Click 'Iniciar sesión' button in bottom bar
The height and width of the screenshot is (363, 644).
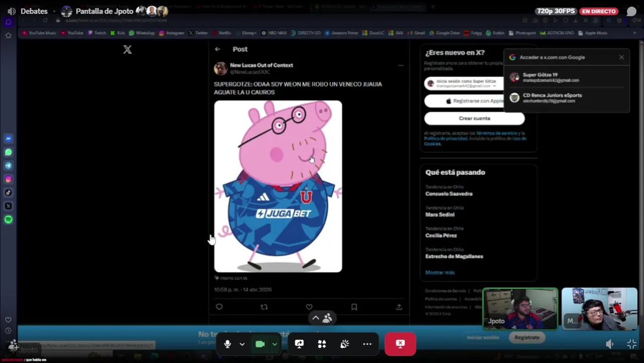point(483,338)
